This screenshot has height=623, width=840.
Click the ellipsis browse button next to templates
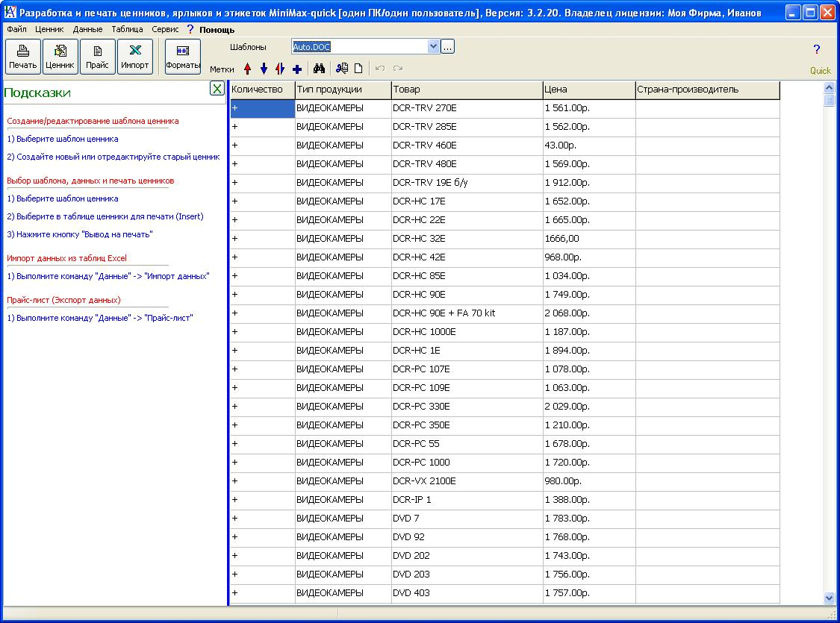coord(448,47)
